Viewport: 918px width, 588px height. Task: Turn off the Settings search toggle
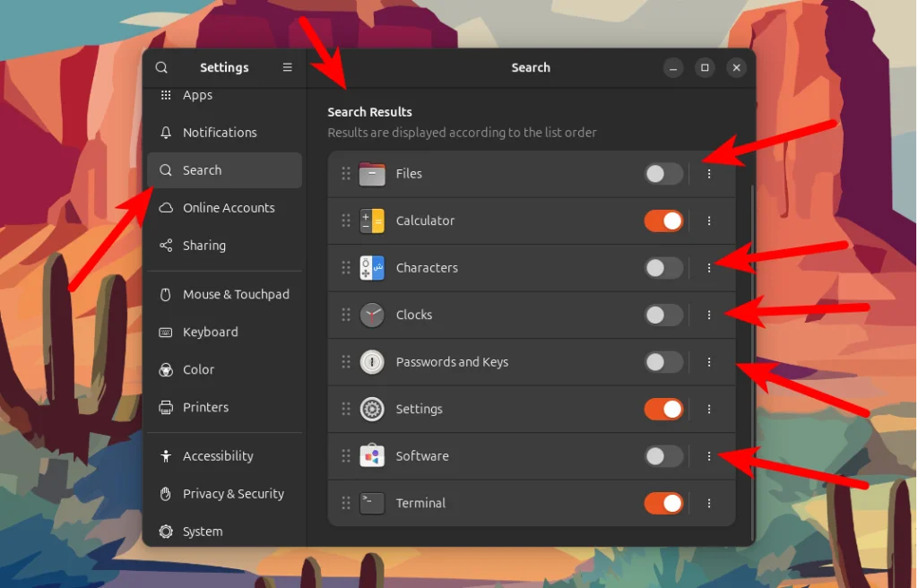click(x=663, y=409)
